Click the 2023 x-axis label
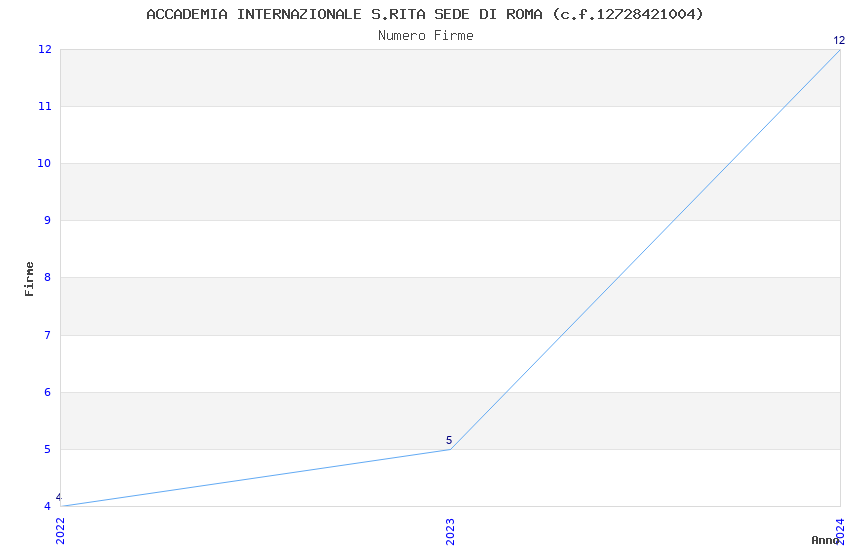Viewport: 850px width, 550px height. click(x=450, y=531)
